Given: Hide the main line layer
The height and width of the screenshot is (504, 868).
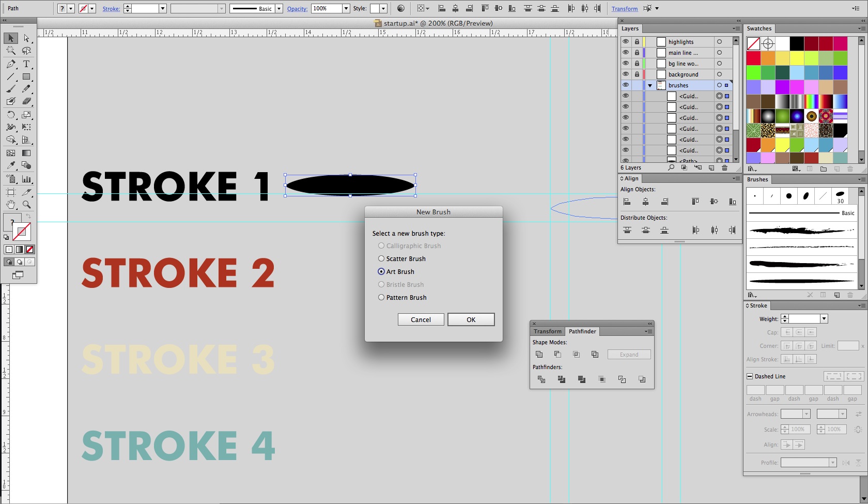Looking at the screenshot, I should [626, 53].
